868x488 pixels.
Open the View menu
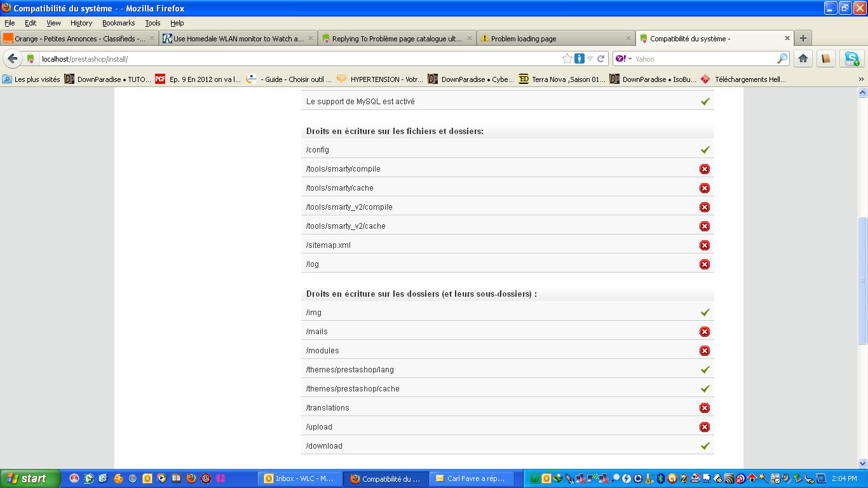(53, 23)
